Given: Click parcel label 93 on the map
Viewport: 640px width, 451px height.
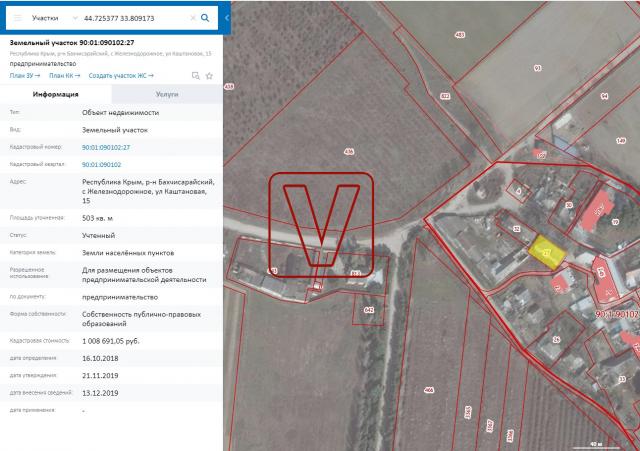Looking at the screenshot, I should coord(538,68).
